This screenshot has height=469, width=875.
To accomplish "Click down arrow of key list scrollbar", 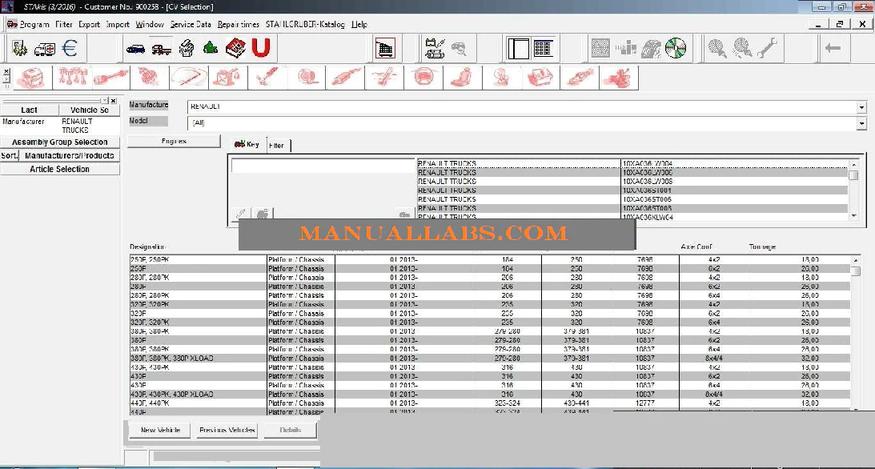I will point(853,216).
